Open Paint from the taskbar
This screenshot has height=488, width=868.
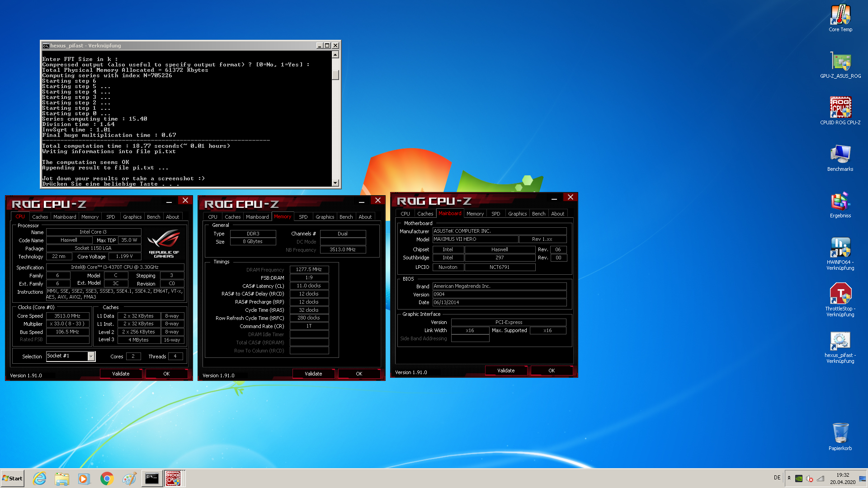click(129, 478)
